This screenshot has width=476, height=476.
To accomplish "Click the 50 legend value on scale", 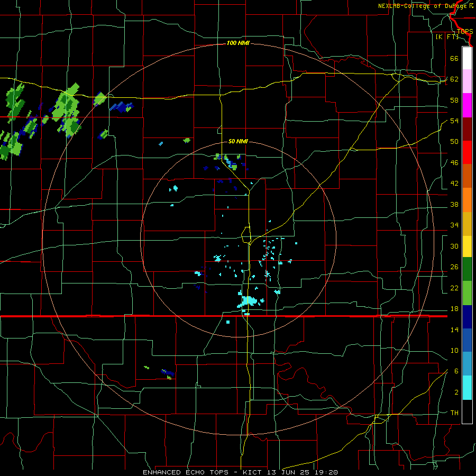I will 454,141.
